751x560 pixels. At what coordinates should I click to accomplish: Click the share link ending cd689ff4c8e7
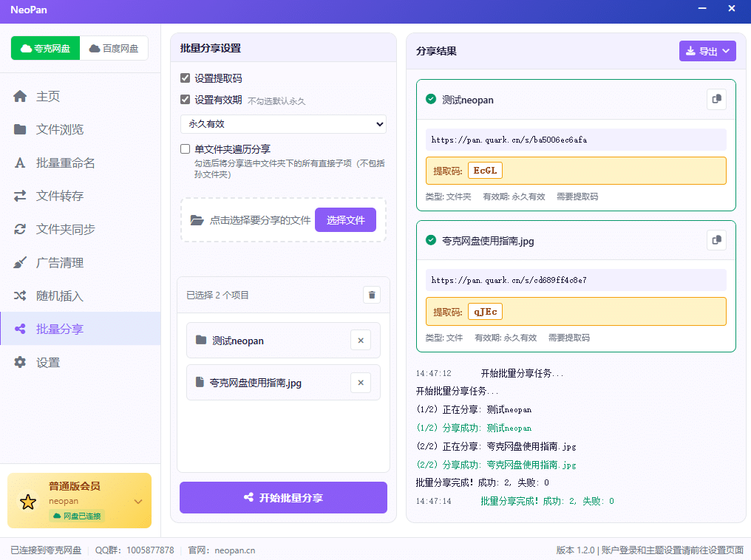point(509,280)
